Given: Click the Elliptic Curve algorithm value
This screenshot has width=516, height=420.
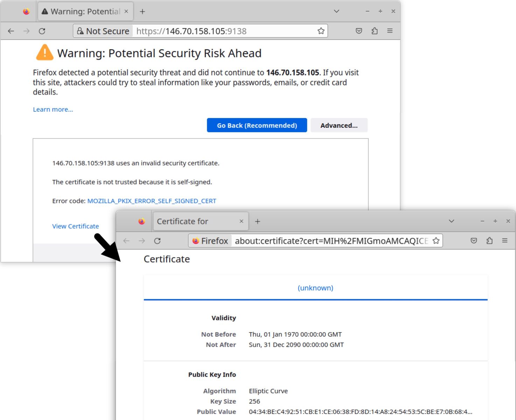Looking at the screenshot, I should point(268,391).
